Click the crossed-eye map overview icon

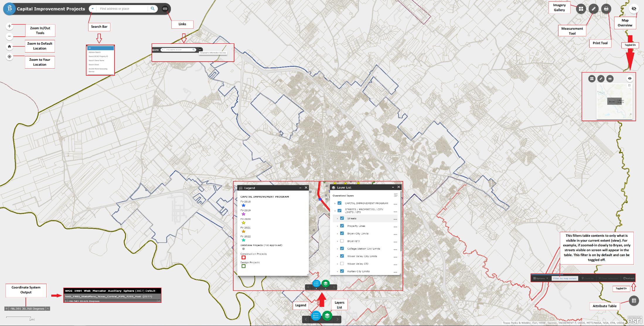tap(634, 9)
